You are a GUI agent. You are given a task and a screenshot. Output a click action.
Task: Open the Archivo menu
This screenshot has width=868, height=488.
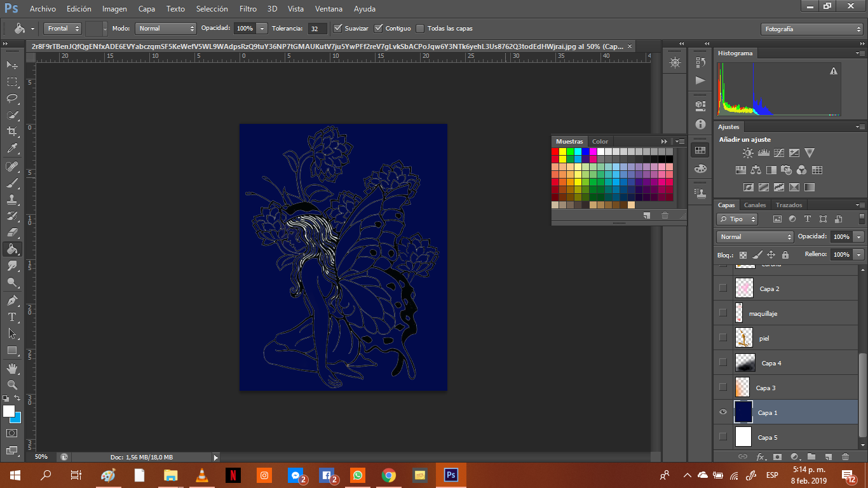(x=43, y=9)
